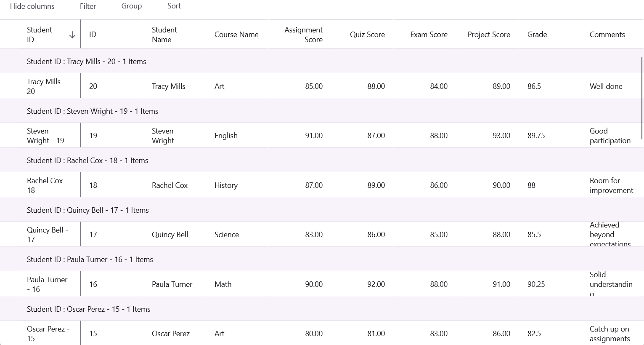Select the English course cell for Steven Wright

tap(226, 136)
